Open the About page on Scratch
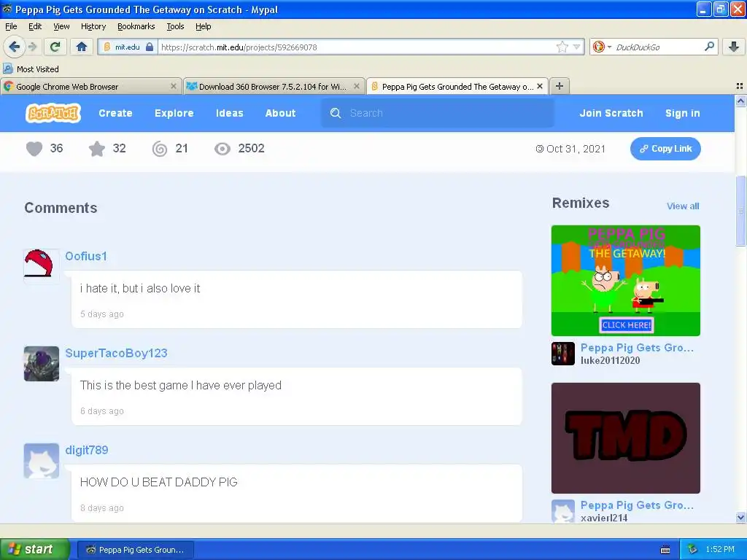Viewport: 747px width, 560px height. tap(280, 113)
